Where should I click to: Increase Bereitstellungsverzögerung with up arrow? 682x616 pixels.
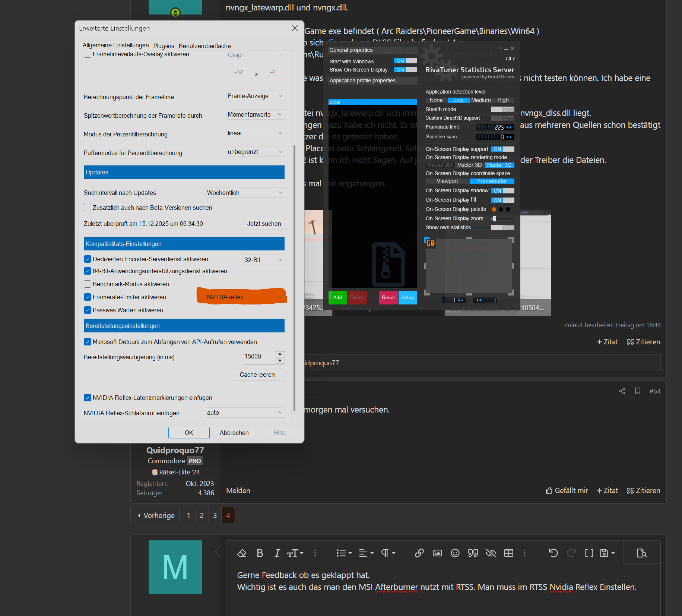[280, 354]
